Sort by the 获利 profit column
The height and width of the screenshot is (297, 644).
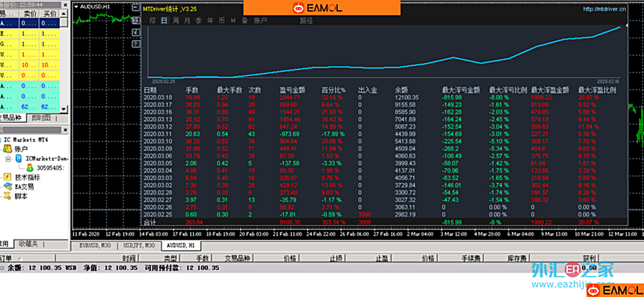pyautogui.click(x=589, y=258)
